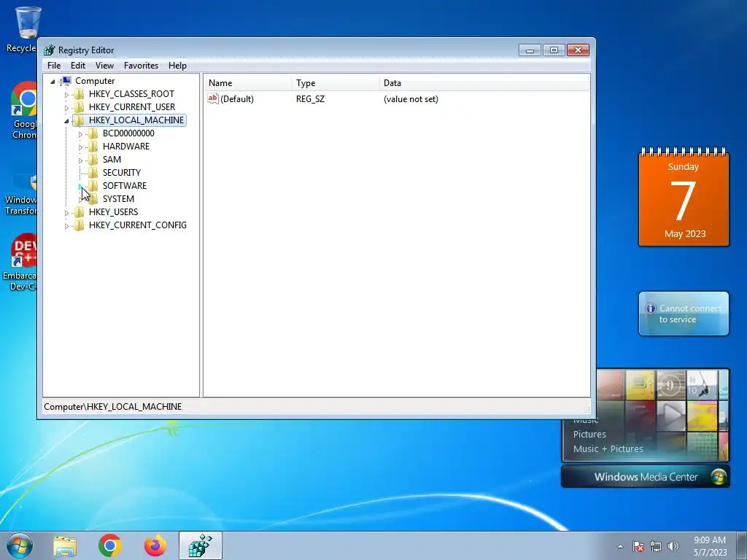Click the Registry Editor taskbar button

[201, 545]
